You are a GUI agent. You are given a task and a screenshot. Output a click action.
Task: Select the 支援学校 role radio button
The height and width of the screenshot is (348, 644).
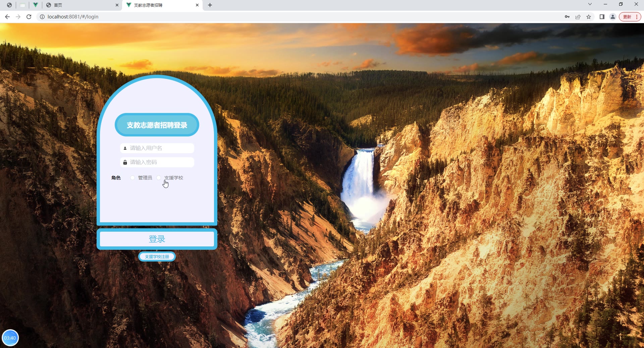point(159,178)
